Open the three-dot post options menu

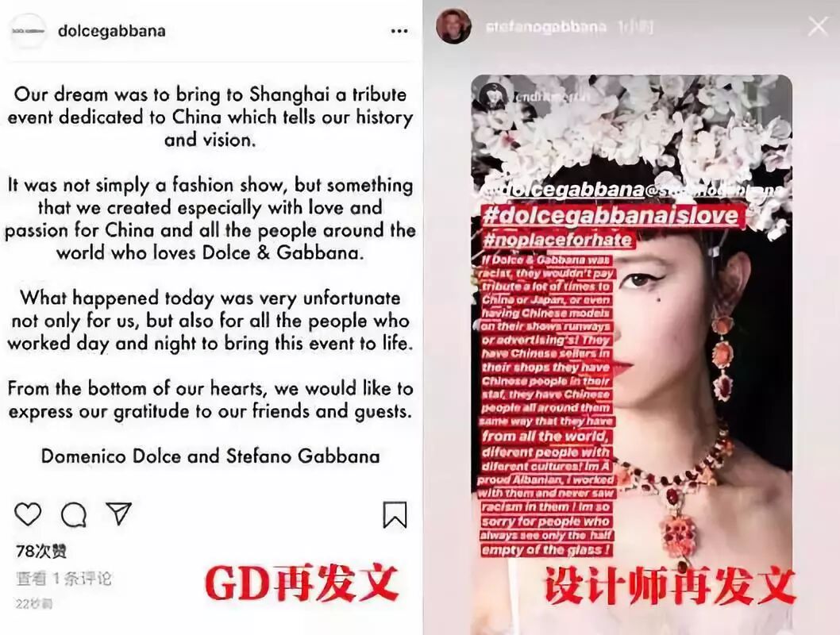[x=399, y=31]
